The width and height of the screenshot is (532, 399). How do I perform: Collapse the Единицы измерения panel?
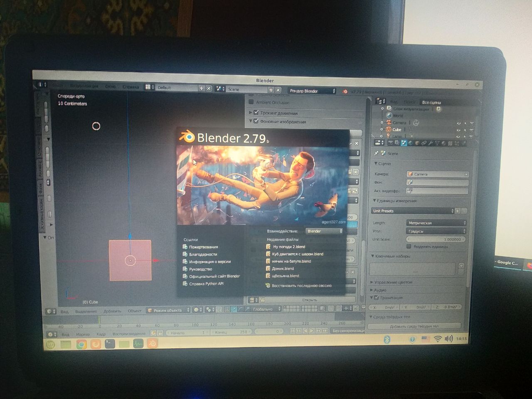tap(395, 201)
